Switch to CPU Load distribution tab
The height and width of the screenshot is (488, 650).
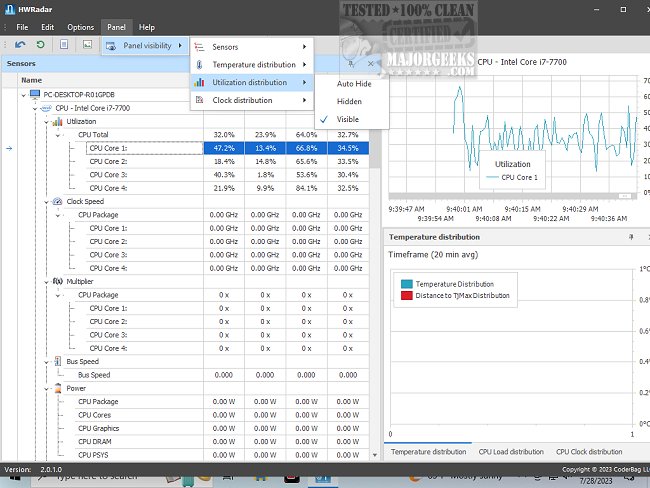[x=509, y=452]
